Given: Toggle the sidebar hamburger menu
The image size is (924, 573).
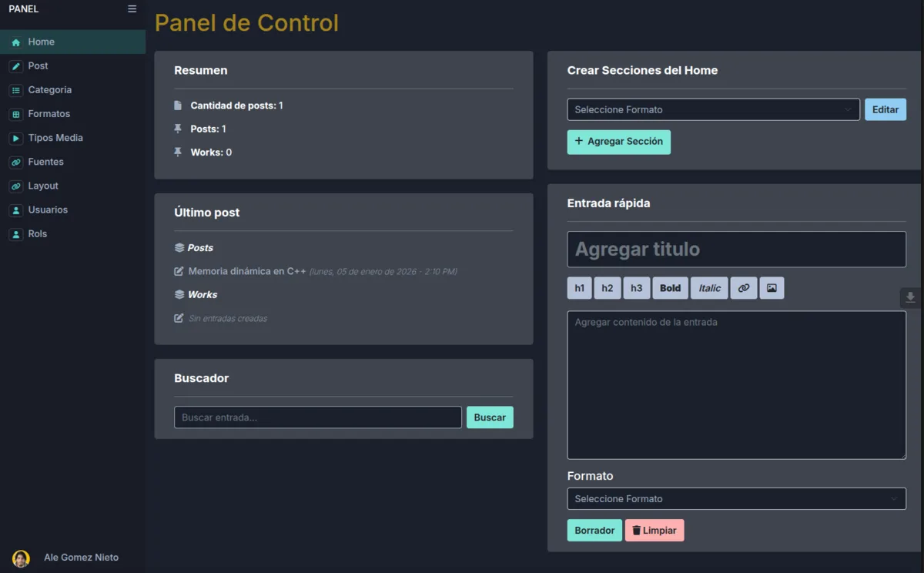Looking at the screenshot, I should [x=132, y=9].
